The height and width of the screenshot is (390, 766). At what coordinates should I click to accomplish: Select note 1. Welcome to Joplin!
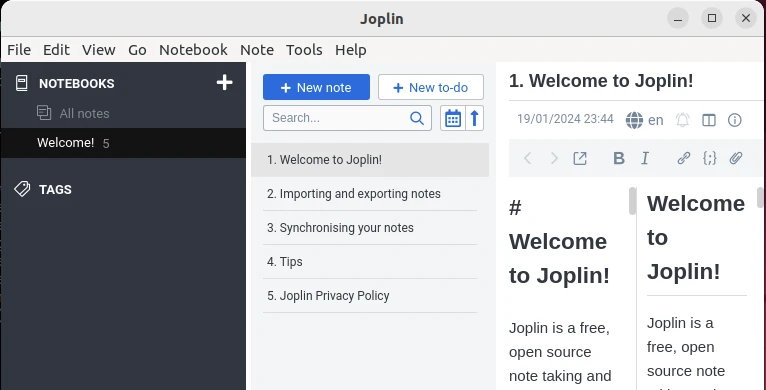click(x=370, y=159)
